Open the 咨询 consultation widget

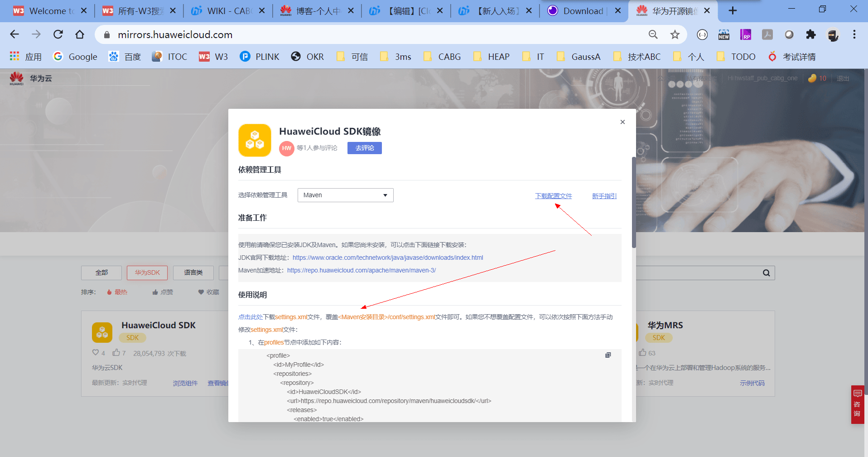point(857,404)
